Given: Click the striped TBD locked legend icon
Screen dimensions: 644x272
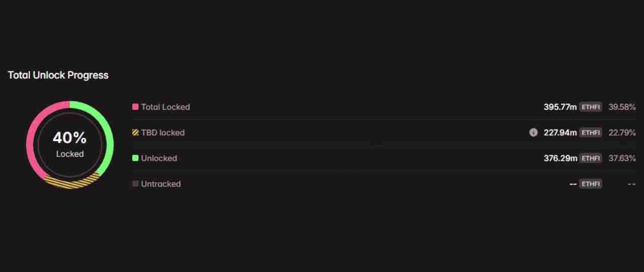Looking at the screenshot, I should tap(135, 132).
